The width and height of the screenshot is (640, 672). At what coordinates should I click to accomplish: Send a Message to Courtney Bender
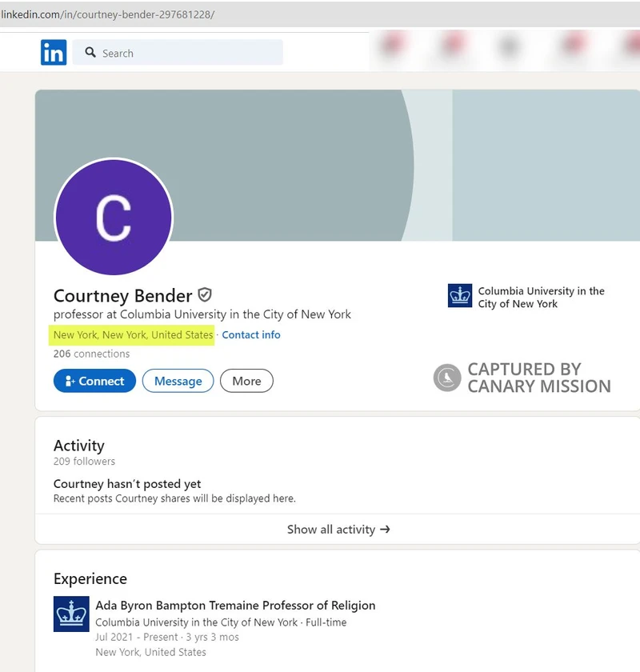(178, 381)
